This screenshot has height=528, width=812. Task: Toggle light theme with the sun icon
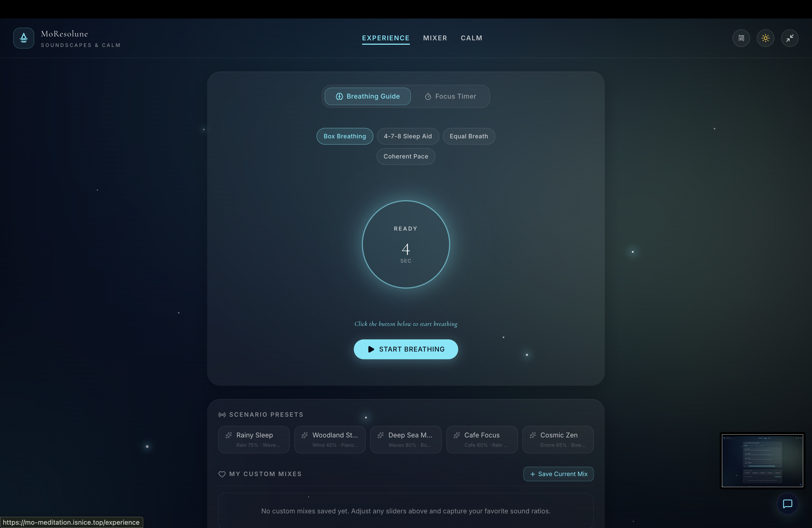[765, 38]
